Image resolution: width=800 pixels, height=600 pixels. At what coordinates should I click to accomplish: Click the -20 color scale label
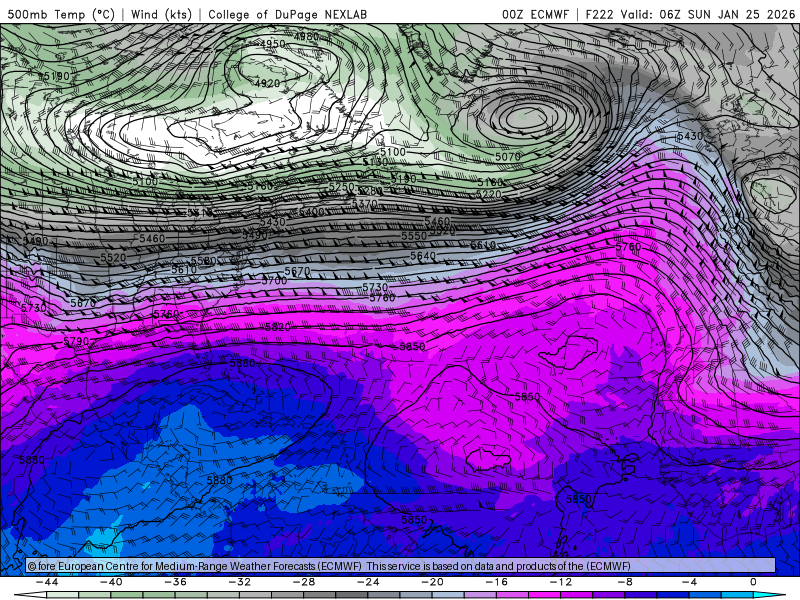[x=433, y=582]
